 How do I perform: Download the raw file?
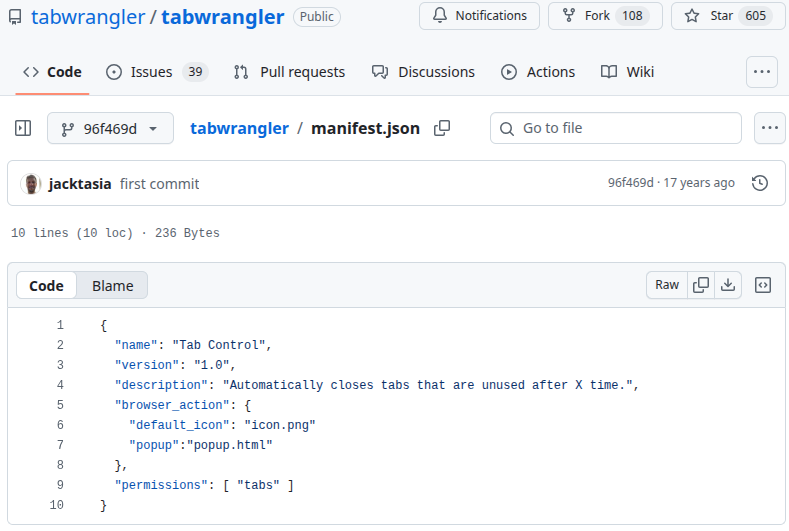tap(728, 285)
